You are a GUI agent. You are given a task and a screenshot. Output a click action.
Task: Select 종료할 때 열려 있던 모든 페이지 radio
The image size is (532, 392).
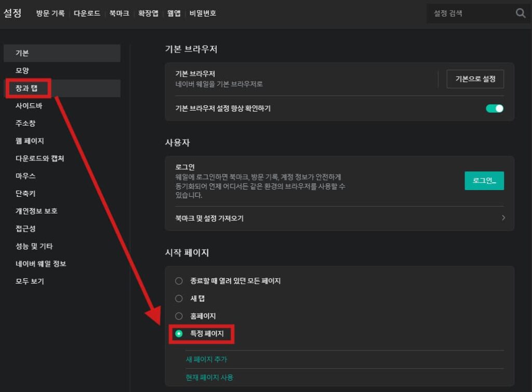[x=179, y=281]
